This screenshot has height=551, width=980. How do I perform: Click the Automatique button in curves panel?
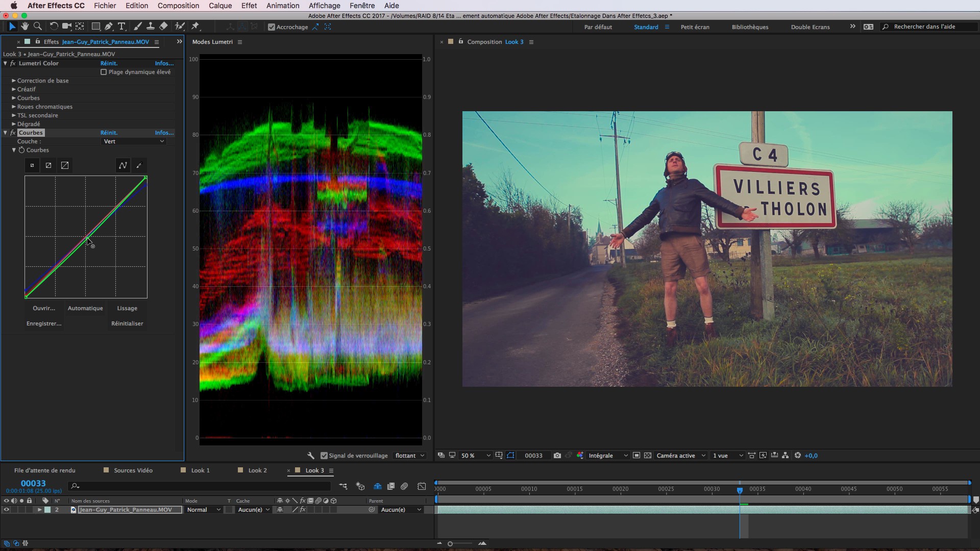[85, 308]
